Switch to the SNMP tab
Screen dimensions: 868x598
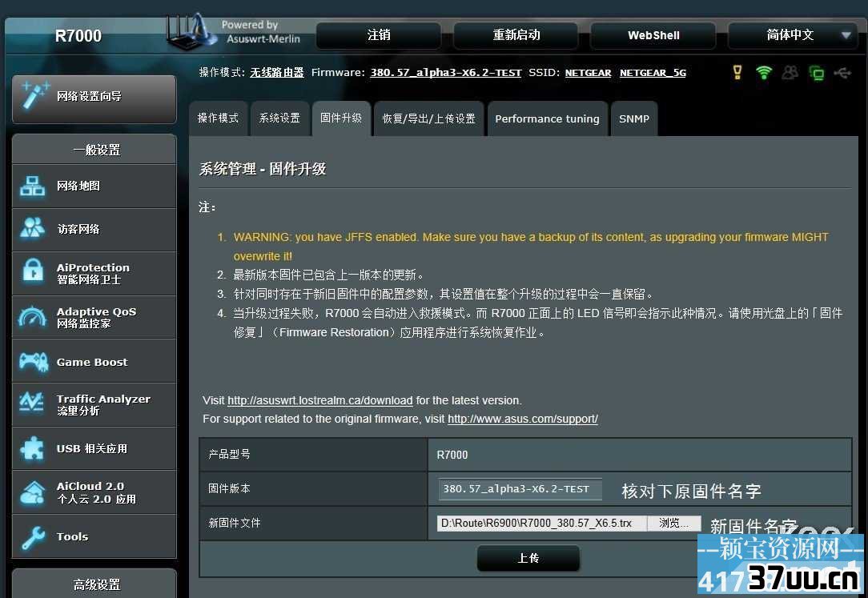pyautogui.click(x=634, y=118)
